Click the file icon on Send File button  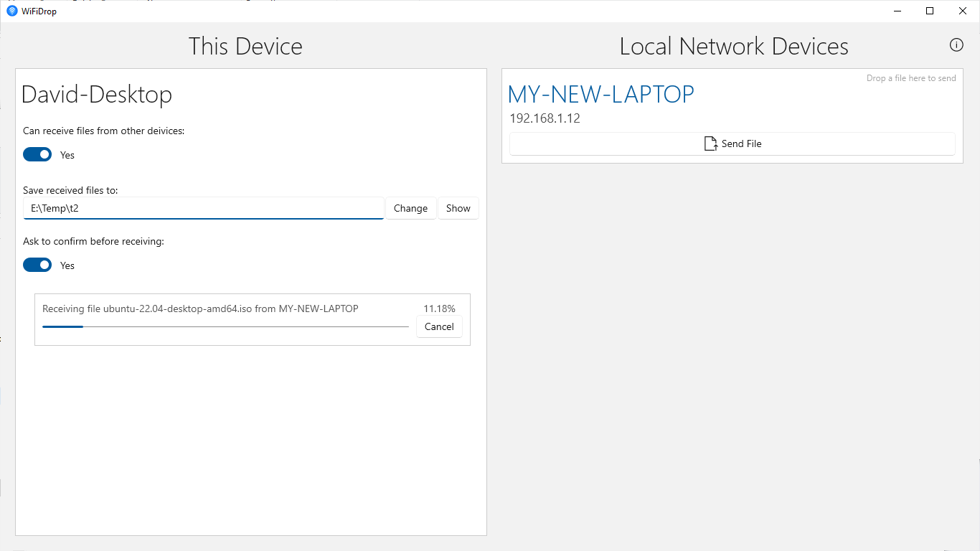tap(710, 143)
